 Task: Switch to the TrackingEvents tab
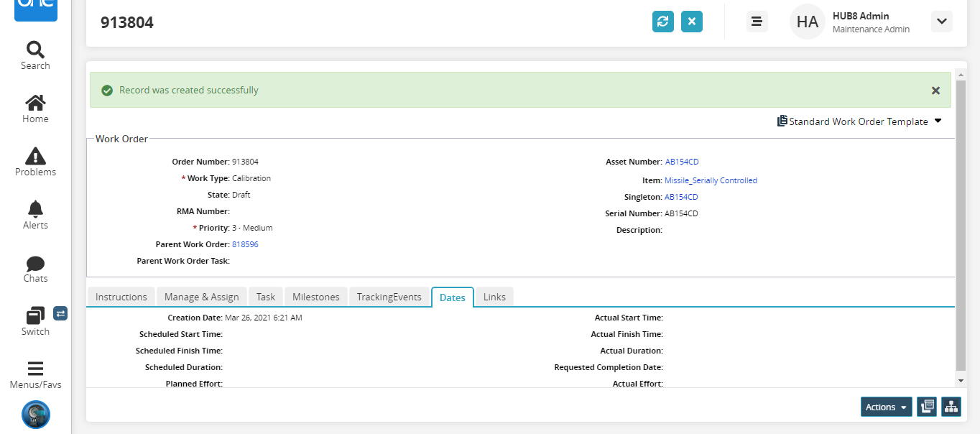point(389,297)
